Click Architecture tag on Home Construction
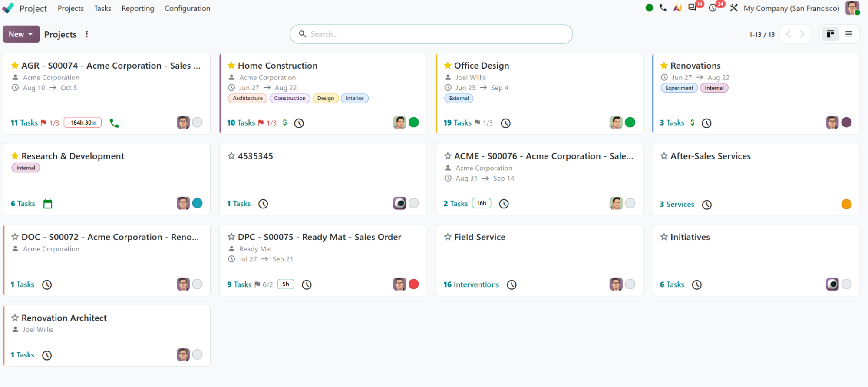Image resolution: width=868 pixels, height=387 pixels. click(248, 98)
